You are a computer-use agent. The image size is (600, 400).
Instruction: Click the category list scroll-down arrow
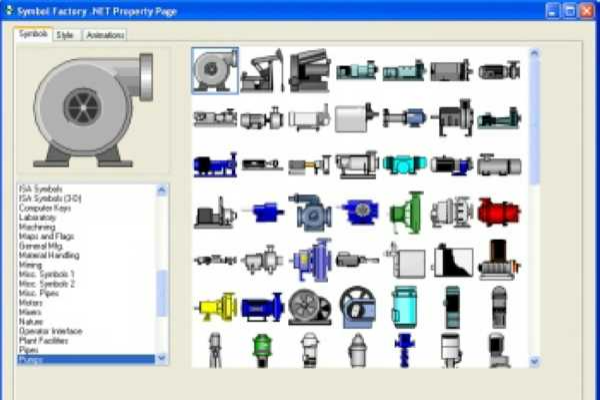coord(163,359)
